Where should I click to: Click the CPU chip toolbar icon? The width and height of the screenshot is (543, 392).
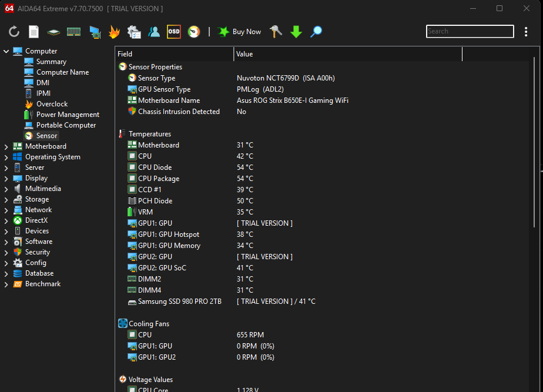click(53, 32)
